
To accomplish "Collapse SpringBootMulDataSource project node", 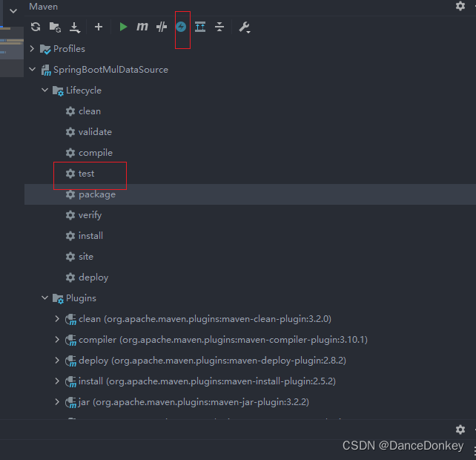I will (x=32, y=69).
